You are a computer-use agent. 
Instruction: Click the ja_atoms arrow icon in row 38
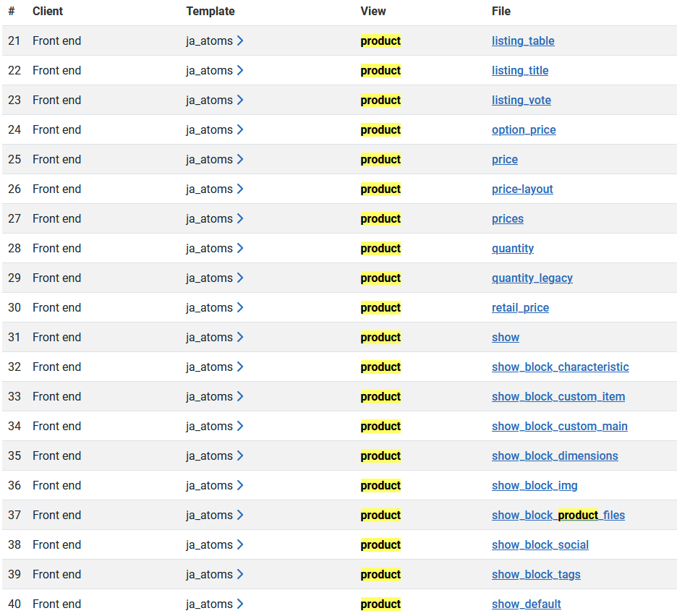pos(240,544)
